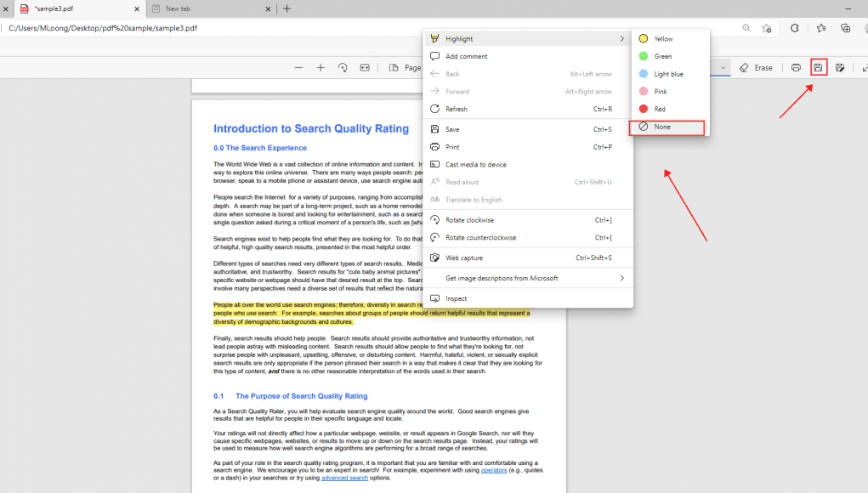This screenshot has height=493, width=868.
Task: Click the fit to width icon in PDF toolbar
Action: [365, 67]
